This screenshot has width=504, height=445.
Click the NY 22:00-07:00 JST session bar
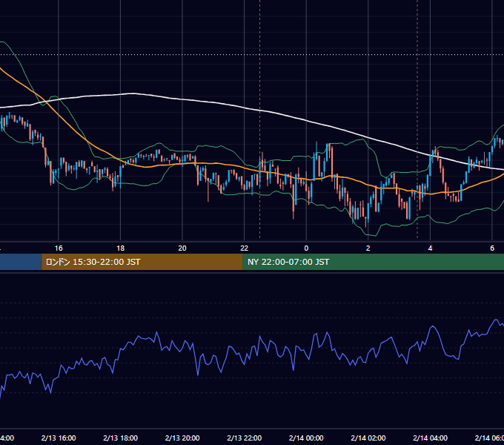tap(373, 262)
